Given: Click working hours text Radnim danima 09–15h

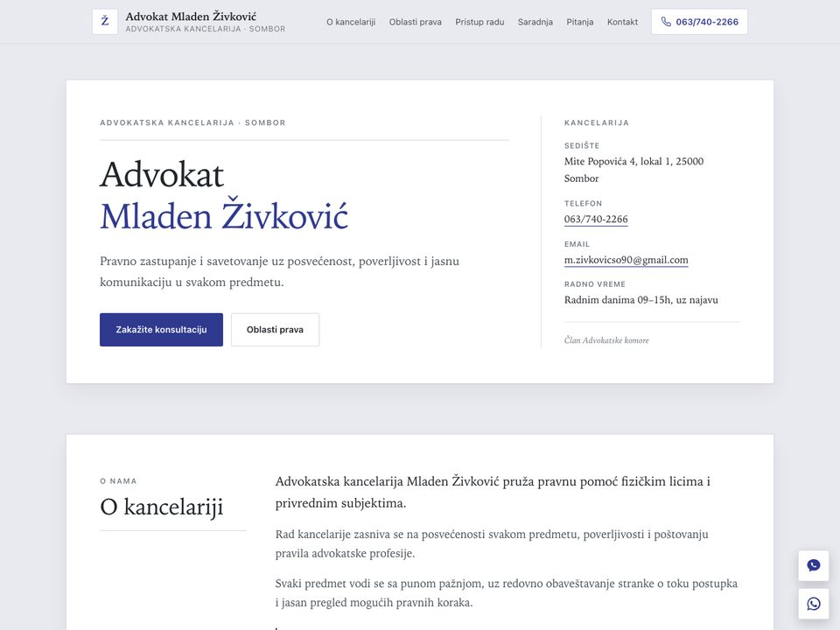Looking at the screenshot, I should click(617, 300).
